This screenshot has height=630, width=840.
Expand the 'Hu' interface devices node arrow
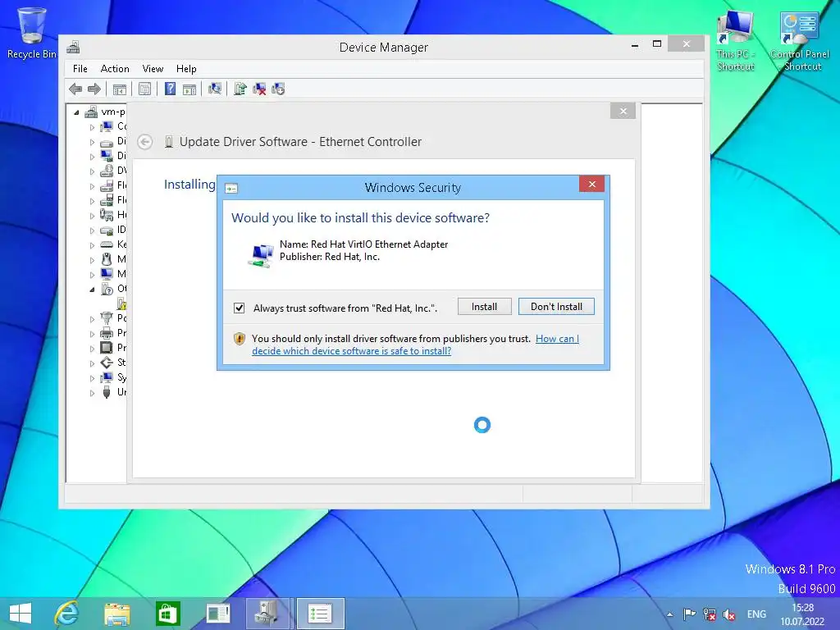point(92,216)
